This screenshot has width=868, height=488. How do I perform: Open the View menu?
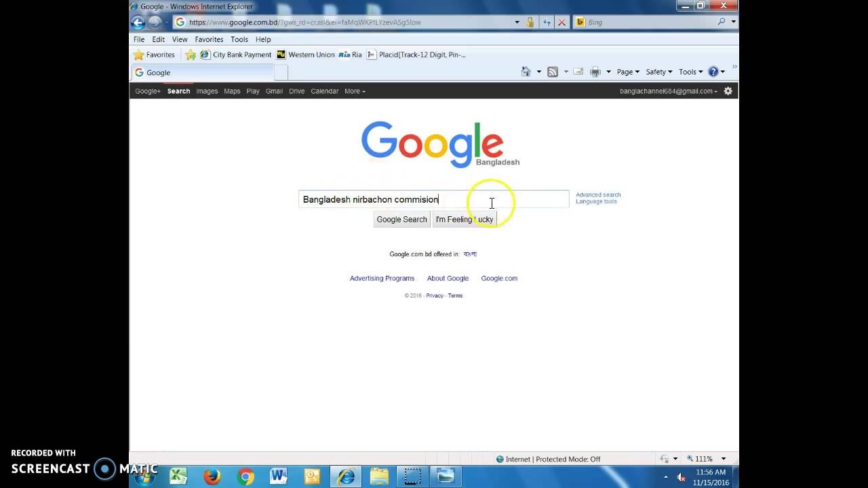180,39
